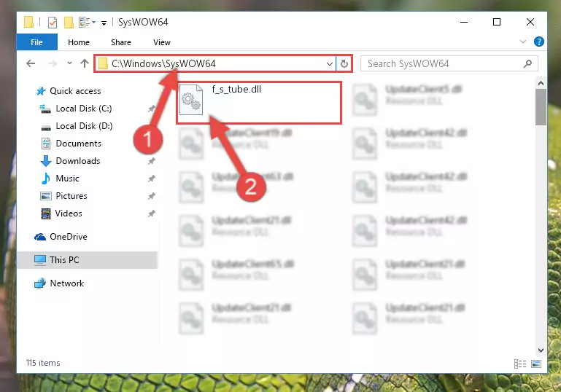This screenshot has height=392, width=561.
Task: Open the Customize Quick Access Toolbar dropdown
Action: pyautogui.click(x=104, y=23)
